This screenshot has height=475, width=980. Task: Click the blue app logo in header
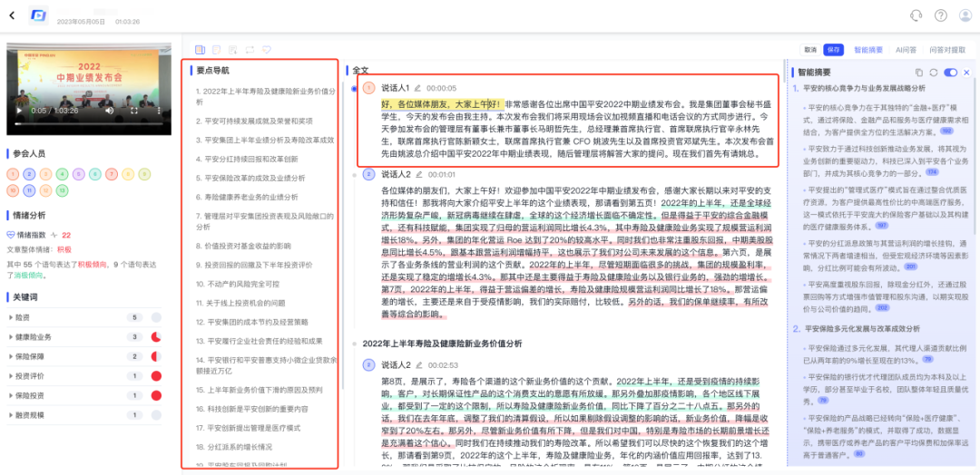[39, 15]
